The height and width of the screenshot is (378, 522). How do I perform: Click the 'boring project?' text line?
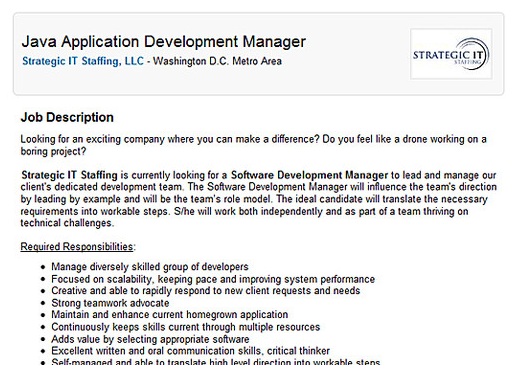[x=53, y=151]
